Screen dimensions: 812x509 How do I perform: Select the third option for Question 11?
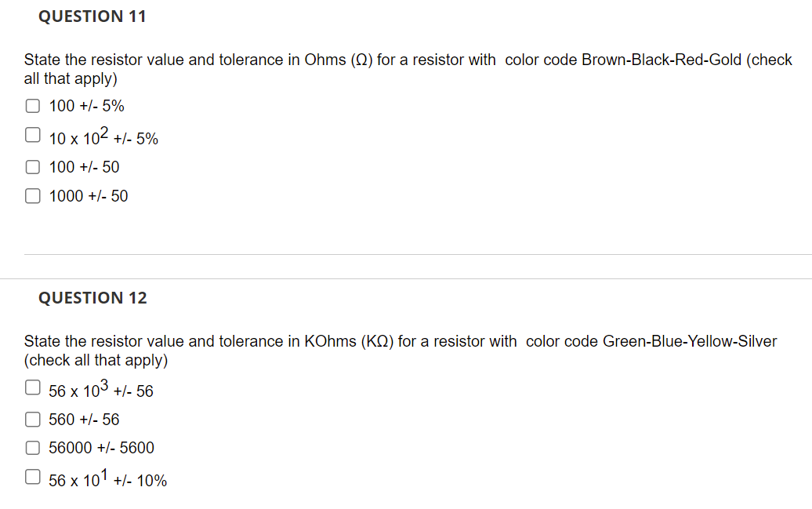32,166
